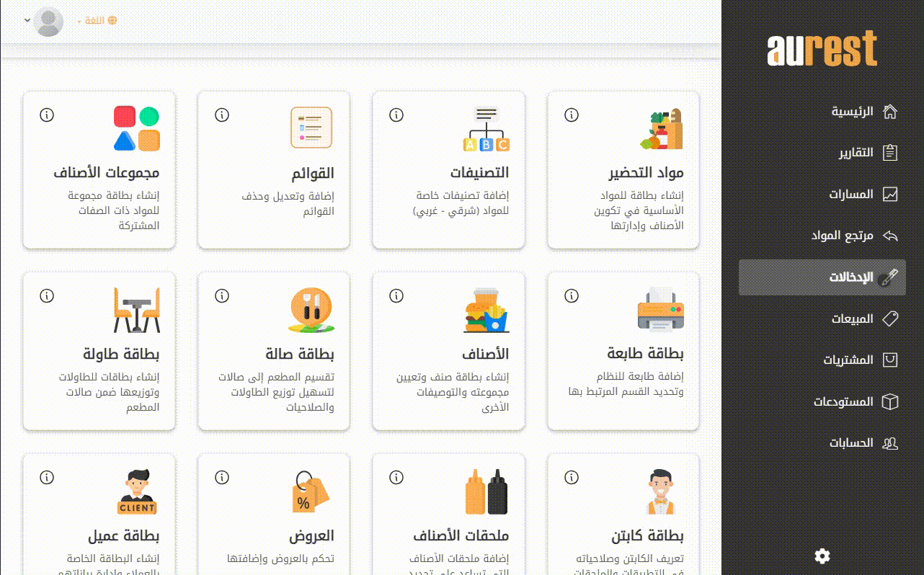Click the printer card icon
924x575 pixels.
660,310
